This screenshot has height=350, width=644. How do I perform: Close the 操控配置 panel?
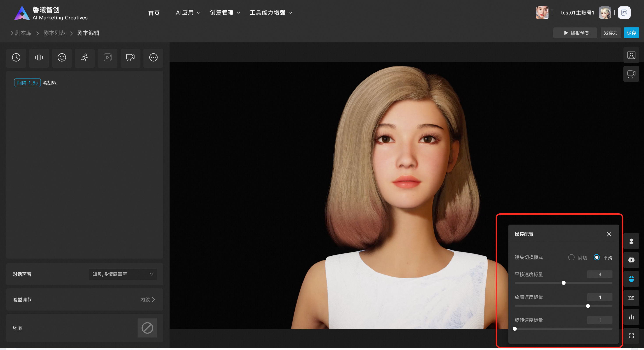point(609,234)
